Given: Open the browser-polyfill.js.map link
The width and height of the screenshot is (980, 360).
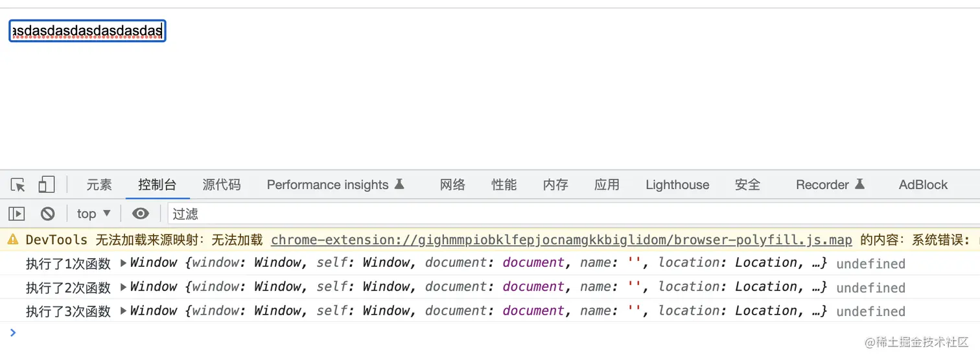Looking at the screenshot, I should [x=561, y=240].
